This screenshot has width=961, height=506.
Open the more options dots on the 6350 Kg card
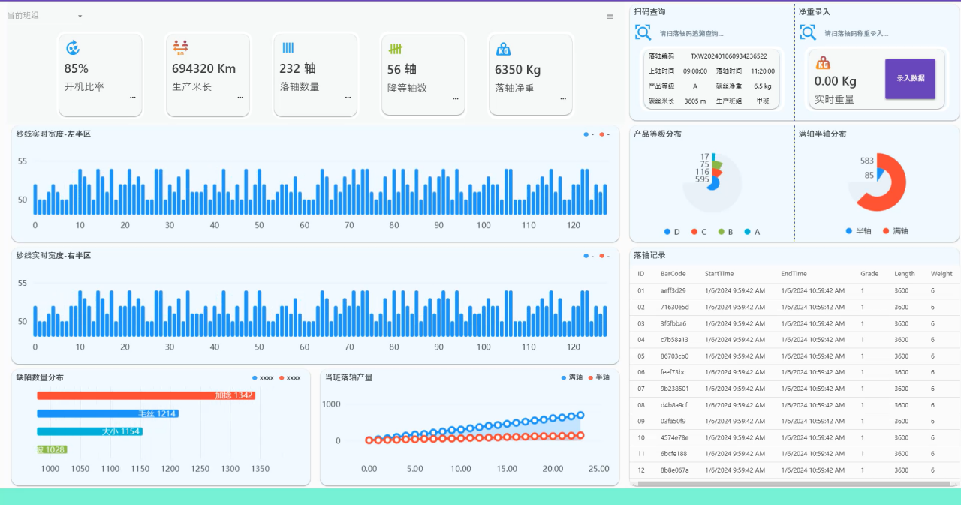pos(562,98)
